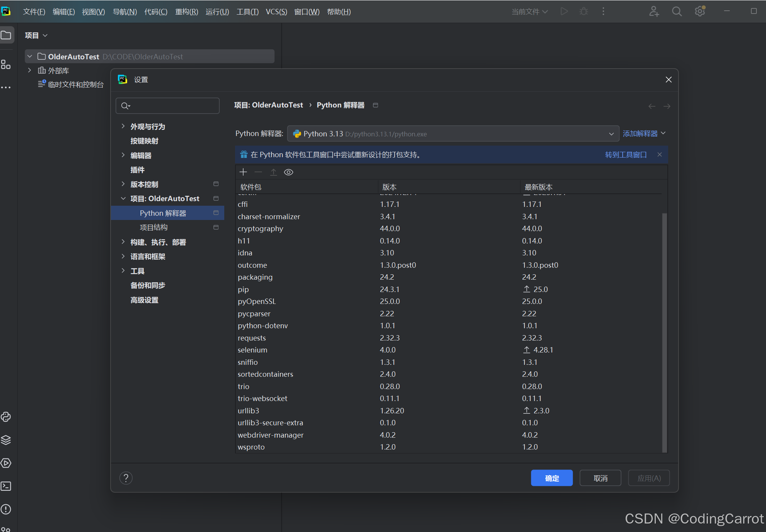Open the Terminal tool window
This screenshot has width=766, height=532.
tap(6, 486)
